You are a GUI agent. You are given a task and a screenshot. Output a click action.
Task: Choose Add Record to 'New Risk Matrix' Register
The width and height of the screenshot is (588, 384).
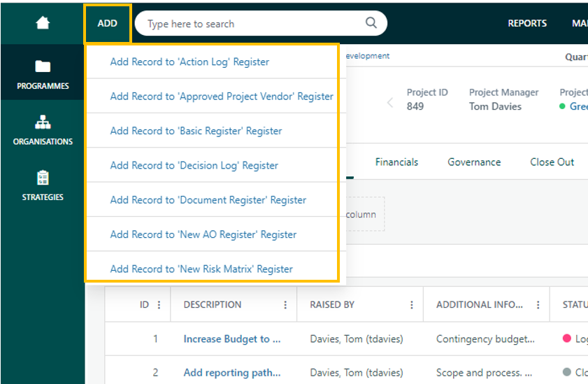coord(201,269)
